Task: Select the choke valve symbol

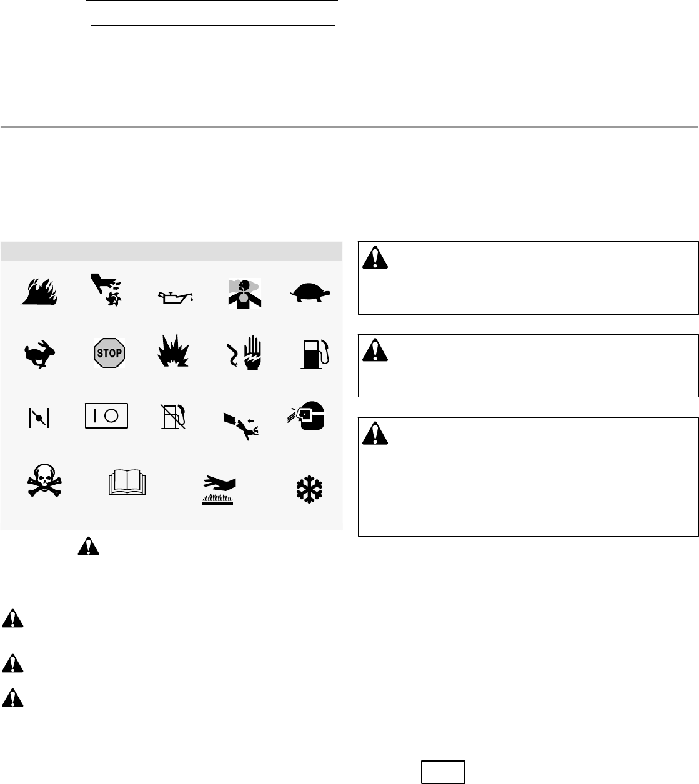Action: (38, 417)
